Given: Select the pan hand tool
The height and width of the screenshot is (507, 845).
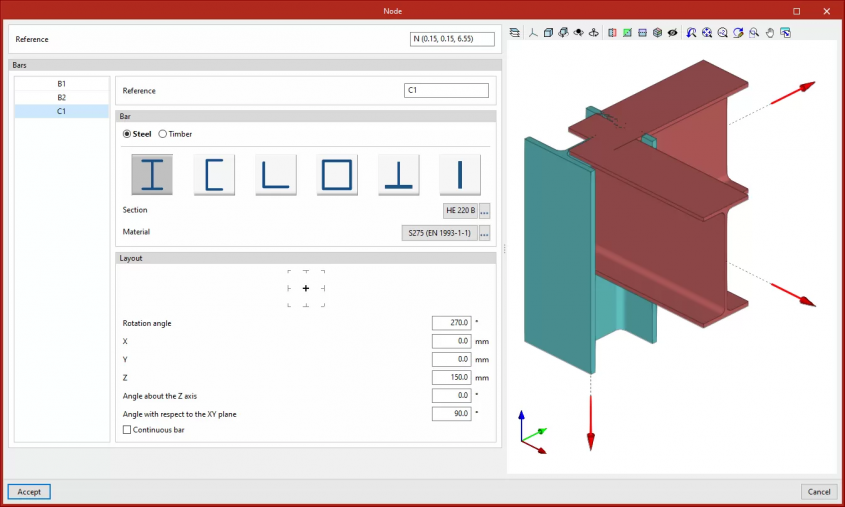Looking at the screenshot, I should (x=770, y=33).
